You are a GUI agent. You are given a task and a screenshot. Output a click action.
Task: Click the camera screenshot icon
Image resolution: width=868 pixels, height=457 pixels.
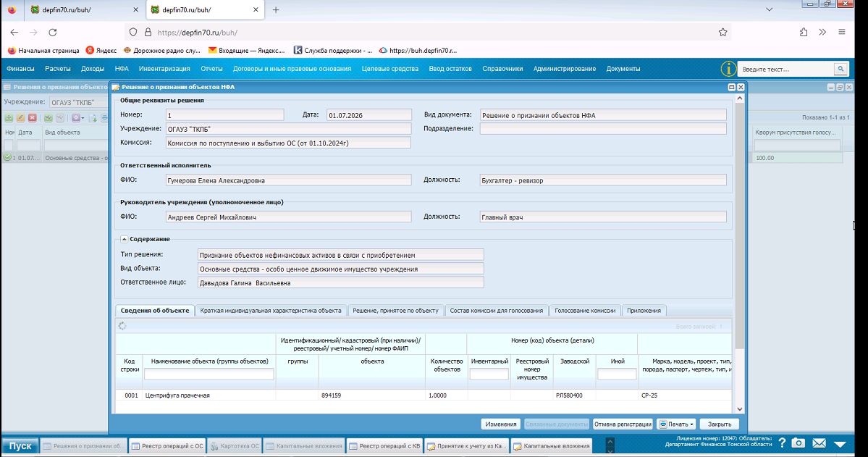click(x=799, y=443)
